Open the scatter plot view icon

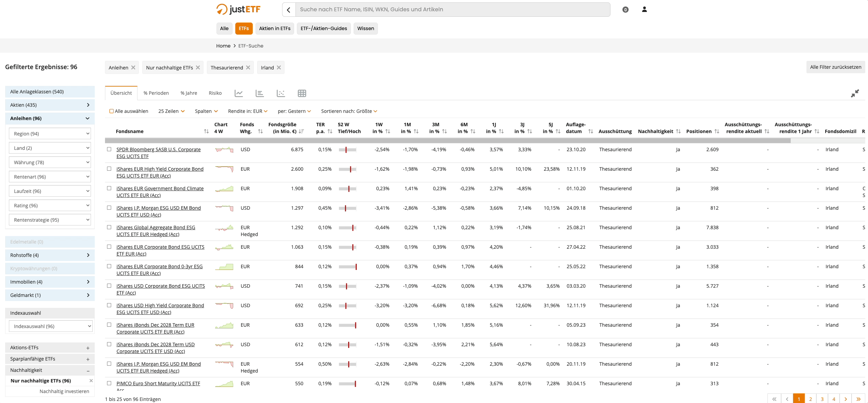pyautogui.click(x=281, y=93)
